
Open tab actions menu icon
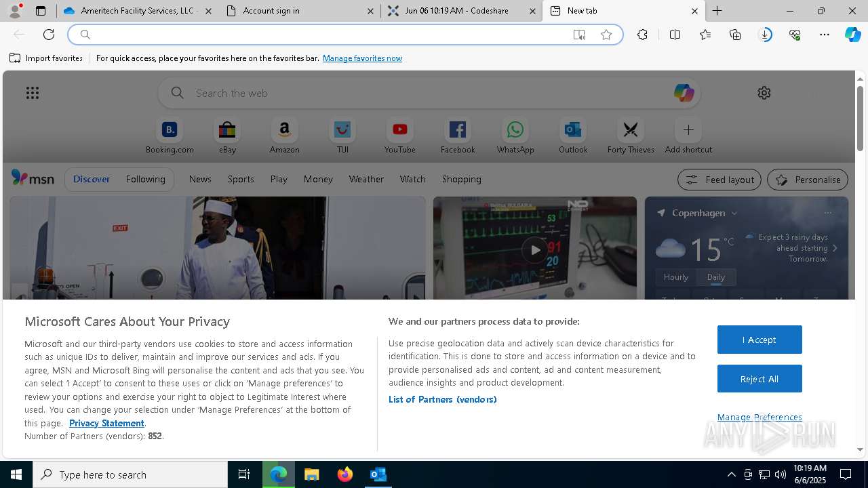41,11
